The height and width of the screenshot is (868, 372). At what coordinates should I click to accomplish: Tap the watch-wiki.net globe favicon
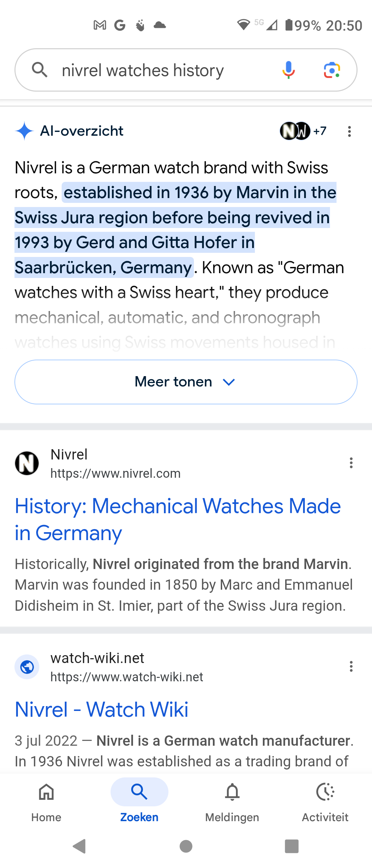click(27, 667)
